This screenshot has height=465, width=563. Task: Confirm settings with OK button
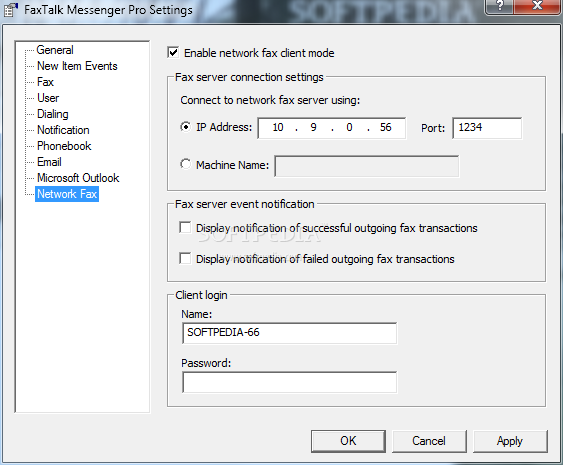[348, 441]
